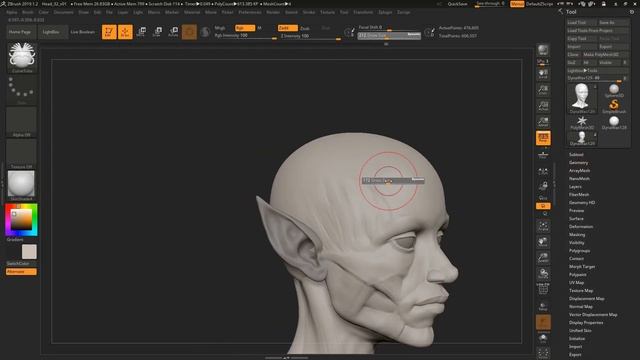Expand the UV Map subpalette

[x=576, y=282]
